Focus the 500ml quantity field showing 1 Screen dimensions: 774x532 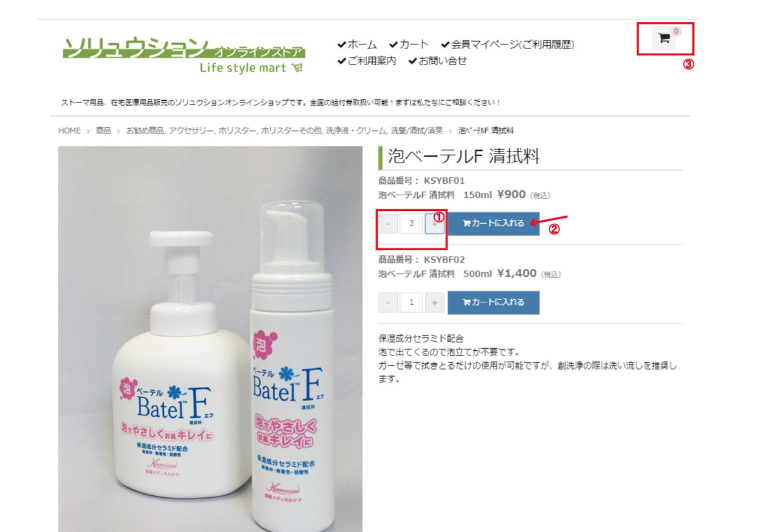(x=411, y=302)
